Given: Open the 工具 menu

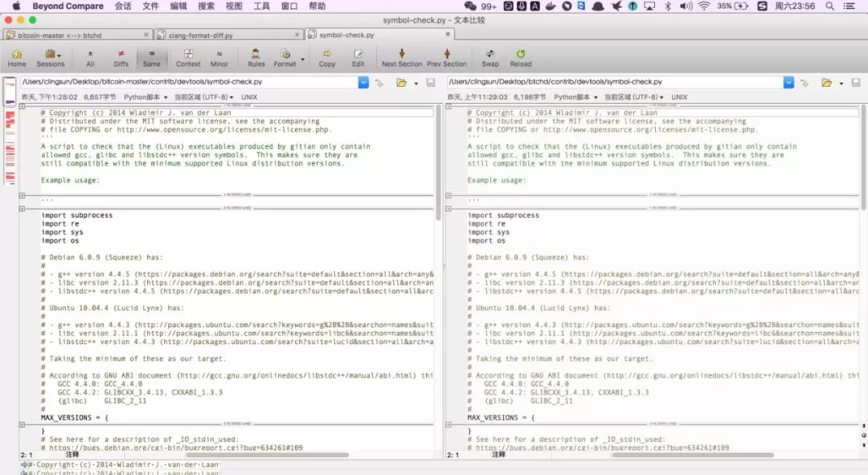Looking at the screenshot, I should click(261, 6).
